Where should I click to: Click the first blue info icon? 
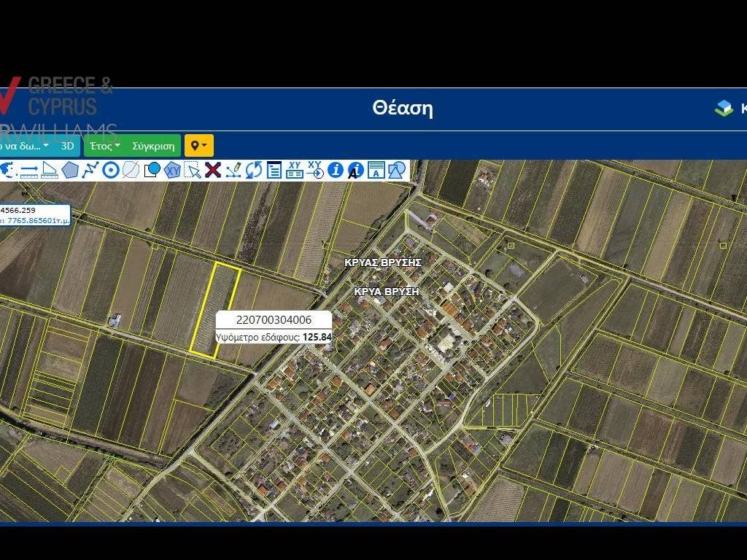point(336,170)
